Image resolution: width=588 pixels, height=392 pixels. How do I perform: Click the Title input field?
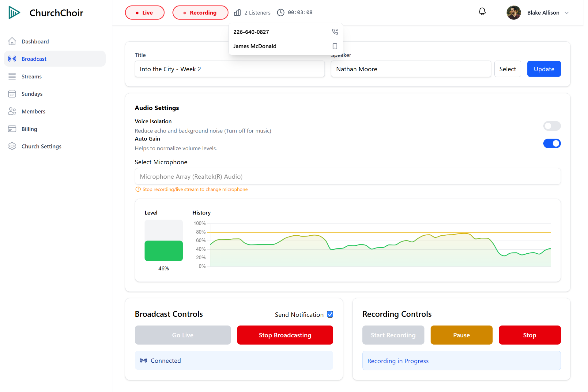[229, 69]
